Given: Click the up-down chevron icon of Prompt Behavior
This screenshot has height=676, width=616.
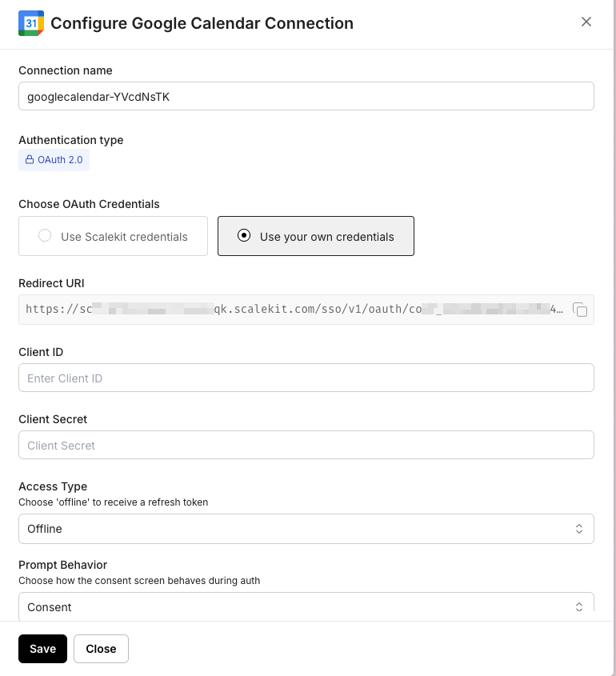Looking at the screenshot, I should pos(579,607).
